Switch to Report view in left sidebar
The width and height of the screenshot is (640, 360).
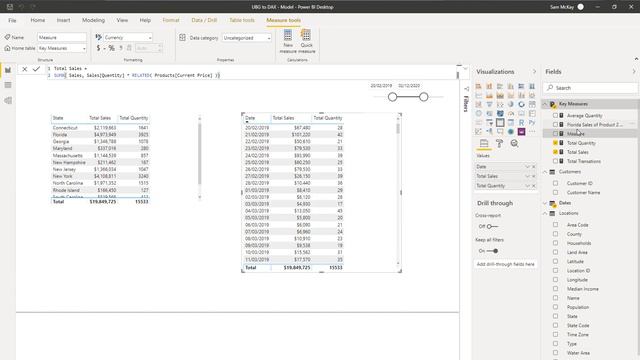pos(8,70)
